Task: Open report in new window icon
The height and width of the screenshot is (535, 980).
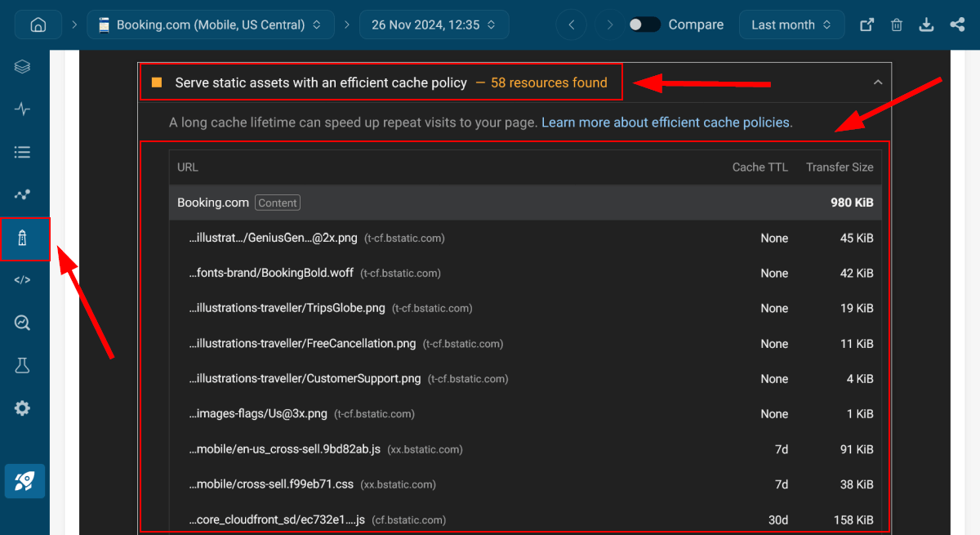Action: click(867, 25)
